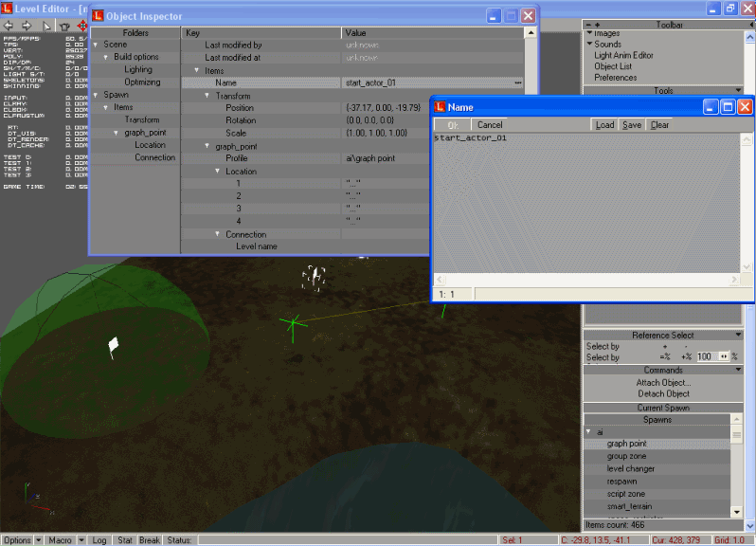Click the Options button in status bar
756x546 pixels.
tap(17, 540)
